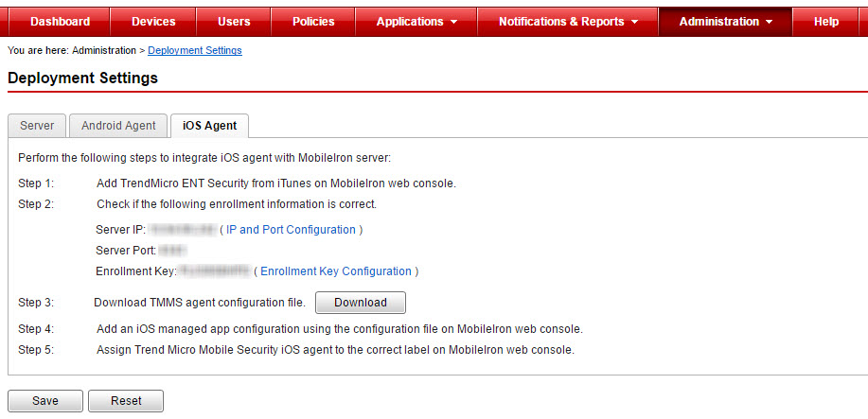
Task: Download the TMMS agent configuration file
Action: (x=360, y=303)
